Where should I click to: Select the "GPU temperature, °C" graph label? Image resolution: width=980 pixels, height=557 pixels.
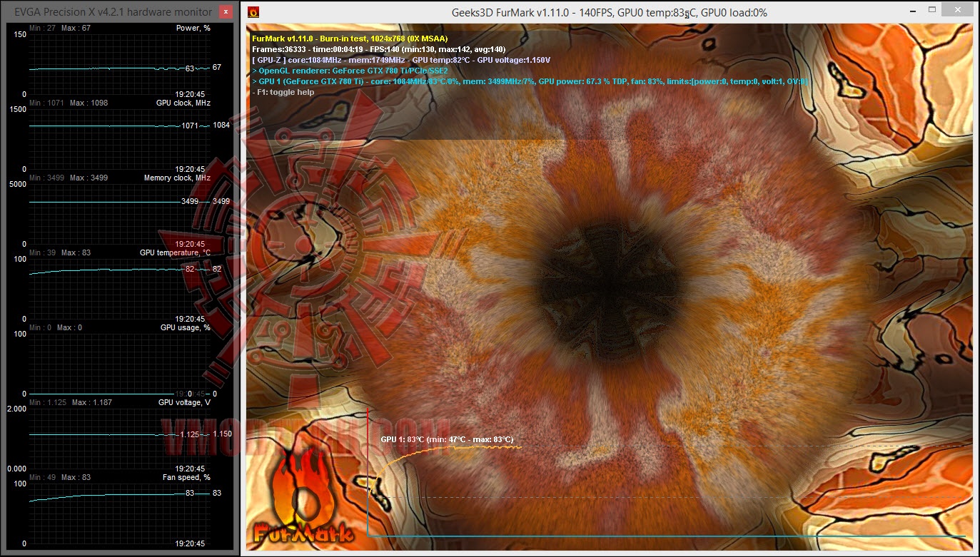pos(175,252)
